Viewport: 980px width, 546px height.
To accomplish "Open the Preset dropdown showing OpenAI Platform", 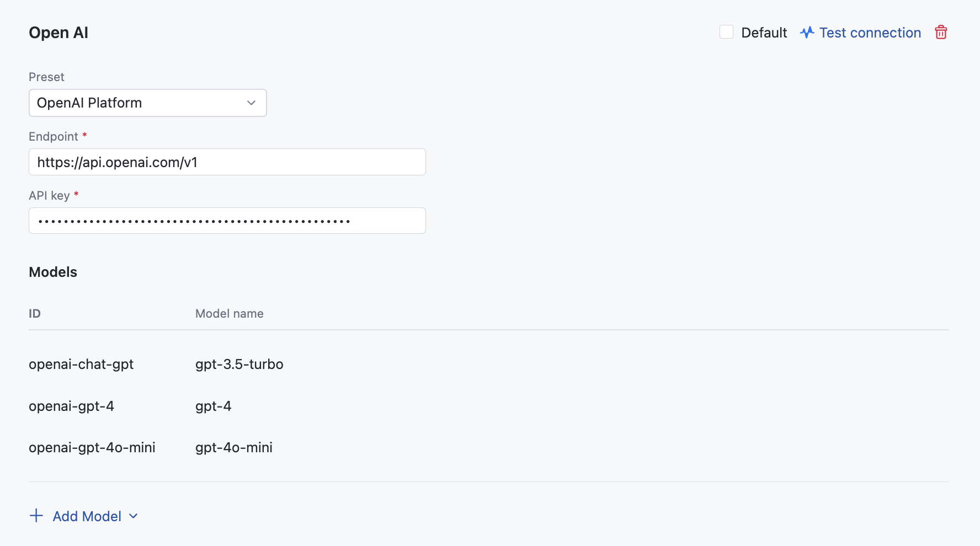I will pos(147,103).
